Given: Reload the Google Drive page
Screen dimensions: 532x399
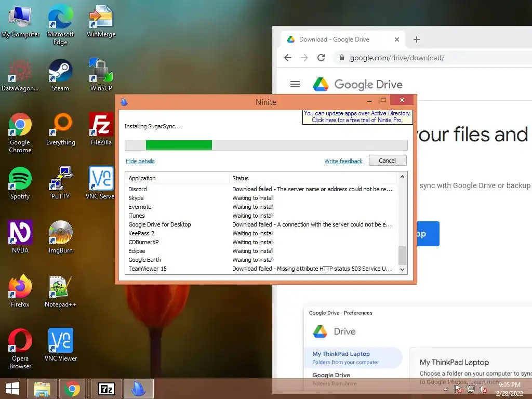Looking at the screenshot, I should pyautogui.click(x=321, y=58).
